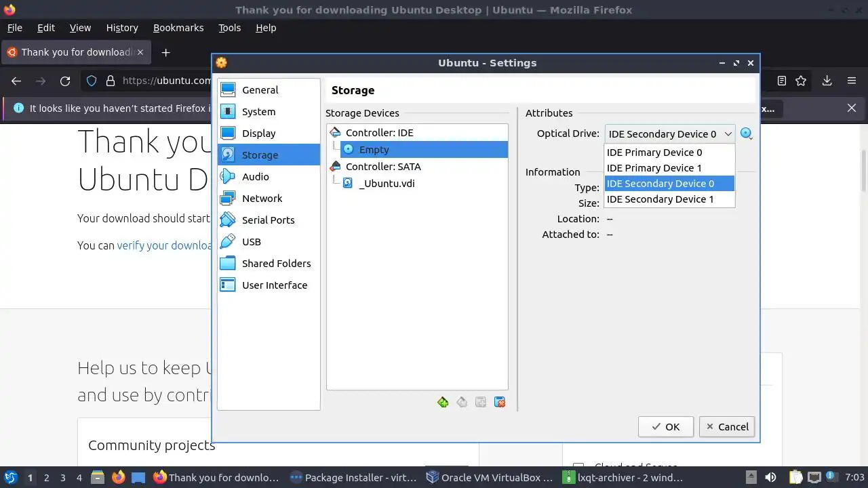Open the Shared Folders settings category
This screenshot has height=488, width=868.
269,264
